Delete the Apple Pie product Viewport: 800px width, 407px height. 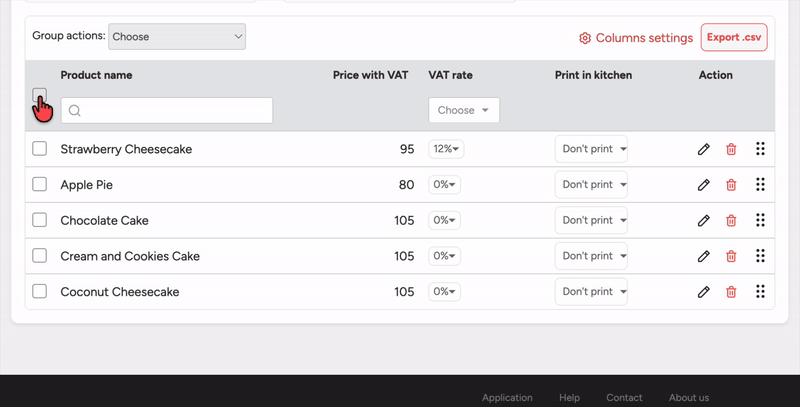[x=731, y=185]
